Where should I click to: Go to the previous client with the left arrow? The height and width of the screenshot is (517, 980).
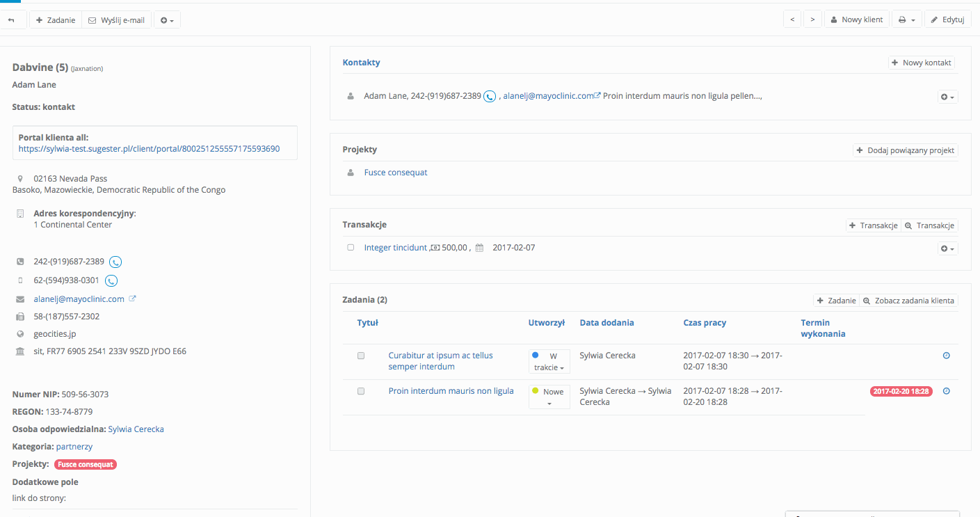(792, 20)
